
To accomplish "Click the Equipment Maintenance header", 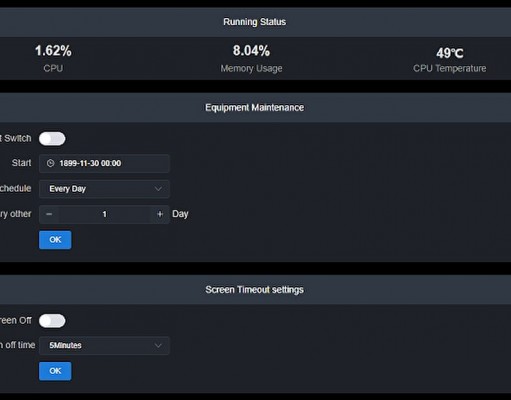I will [x=255, y=108].
